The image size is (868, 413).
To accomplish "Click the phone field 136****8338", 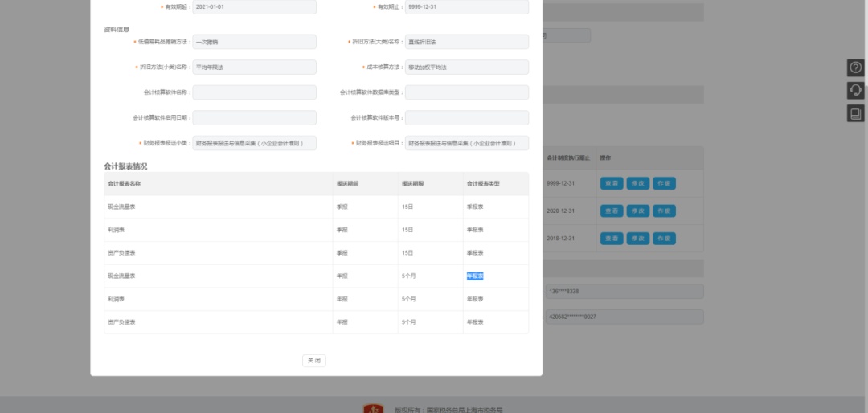I will click(624, 291).
